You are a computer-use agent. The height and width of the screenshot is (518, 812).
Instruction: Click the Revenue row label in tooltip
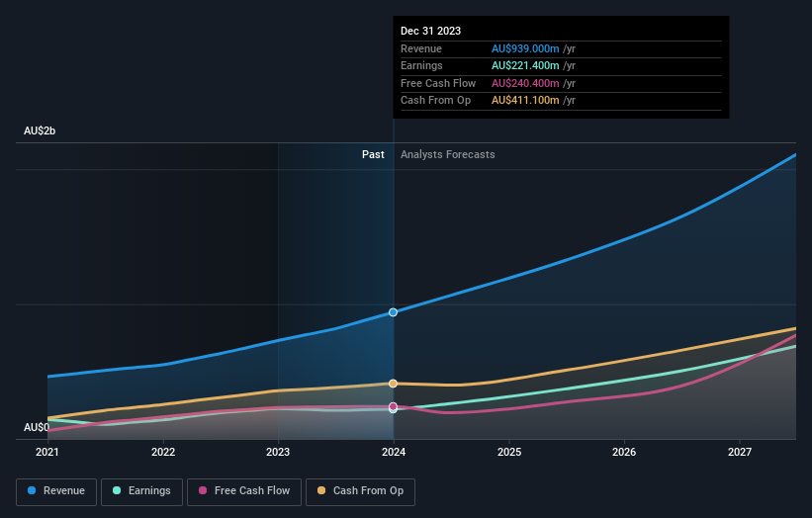[x=421, y=48]
